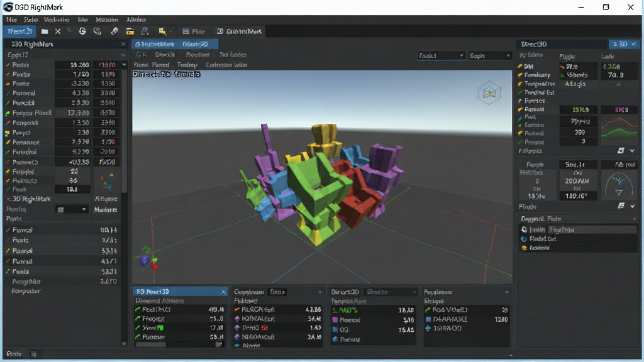Select the D3D RightMark tab in the main toolbar
The image size is (644, 362).
point(239,31)
